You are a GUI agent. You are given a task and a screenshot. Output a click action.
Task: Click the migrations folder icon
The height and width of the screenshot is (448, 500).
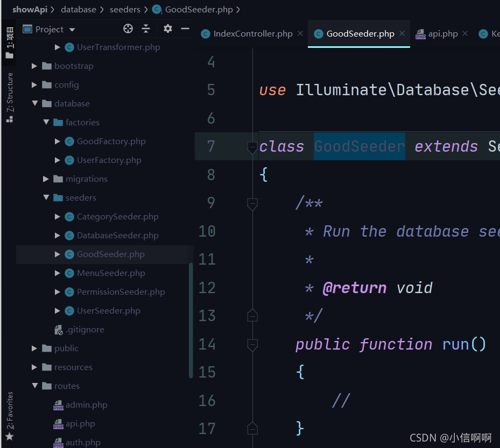58,179
